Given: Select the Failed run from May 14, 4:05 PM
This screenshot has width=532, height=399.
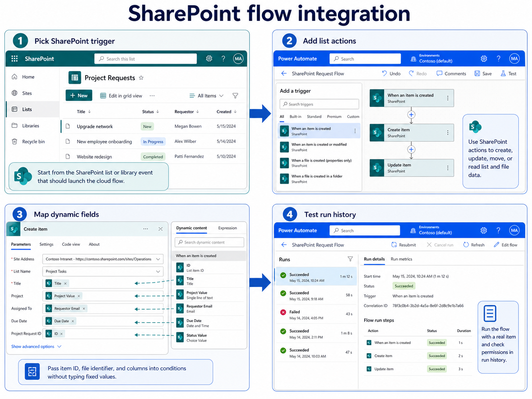Looking at the screenshot, I should click(316, 314).
